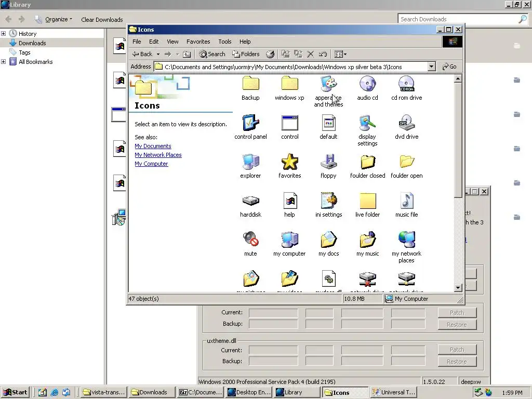Click the History toolbar icon in Icons window
The width and height of the screenshot is (532, 399).
[x=270, y=54]
